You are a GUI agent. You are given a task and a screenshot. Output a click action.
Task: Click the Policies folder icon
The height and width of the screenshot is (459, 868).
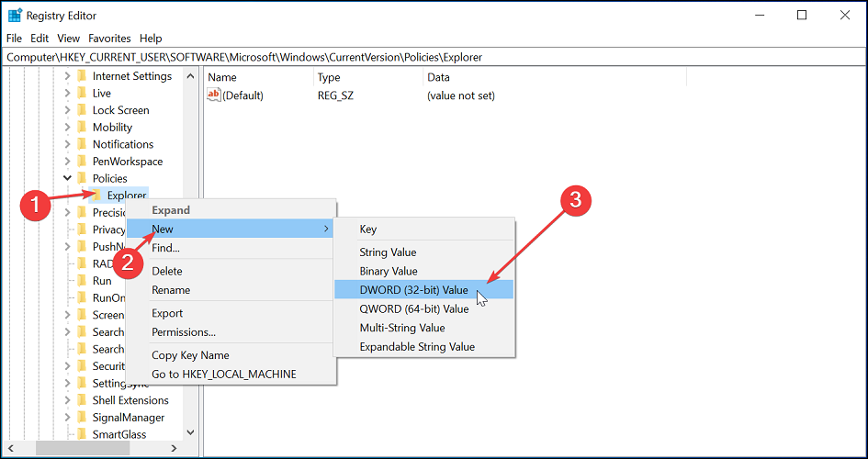[x=82, y=178]
